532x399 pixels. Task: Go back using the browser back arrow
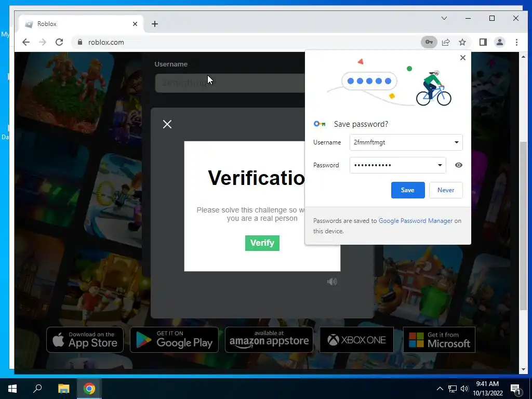pyautogui.click(x=26, y=42)
